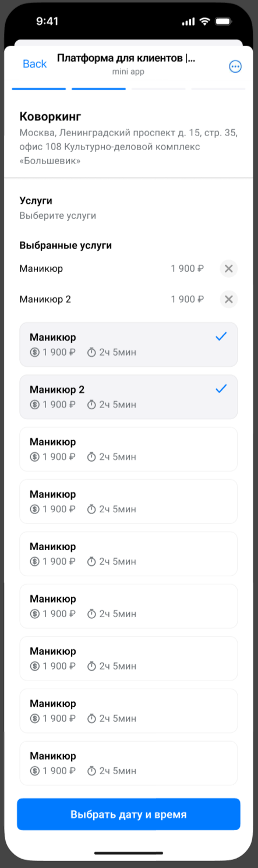The image size is (258, 868).
Task: Remove Маникюр from selected services
Action: [x=229, y=268]
